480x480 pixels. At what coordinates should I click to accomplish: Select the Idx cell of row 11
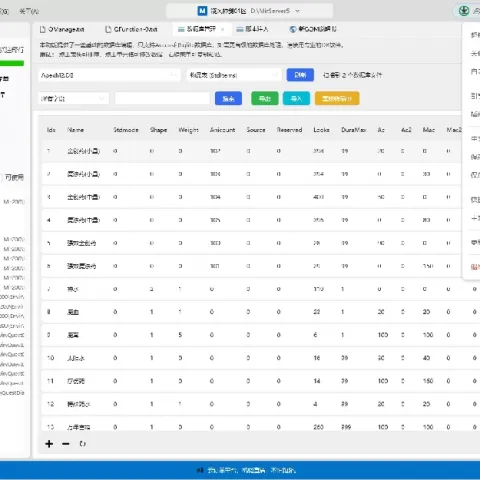tap(50, 381)
